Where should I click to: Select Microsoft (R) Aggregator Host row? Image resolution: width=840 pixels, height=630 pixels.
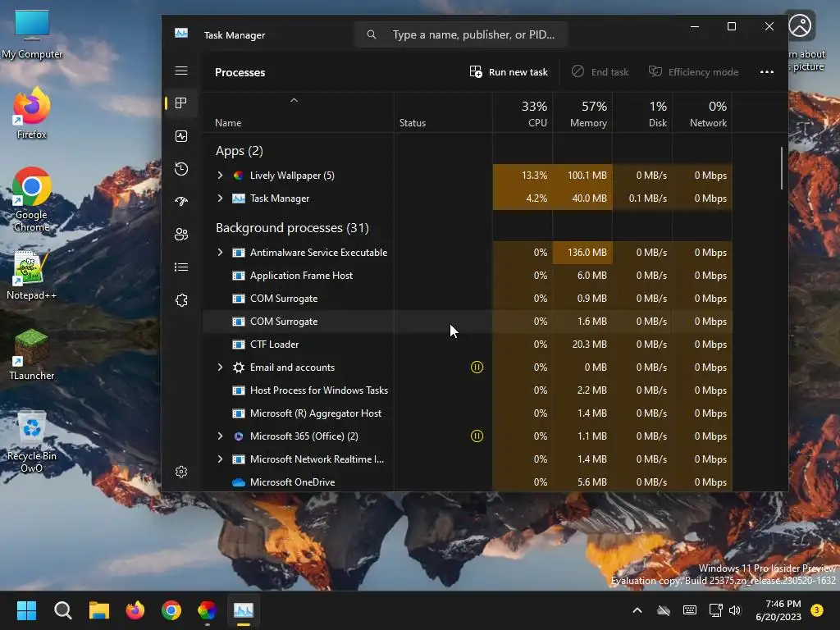point(467,413)
